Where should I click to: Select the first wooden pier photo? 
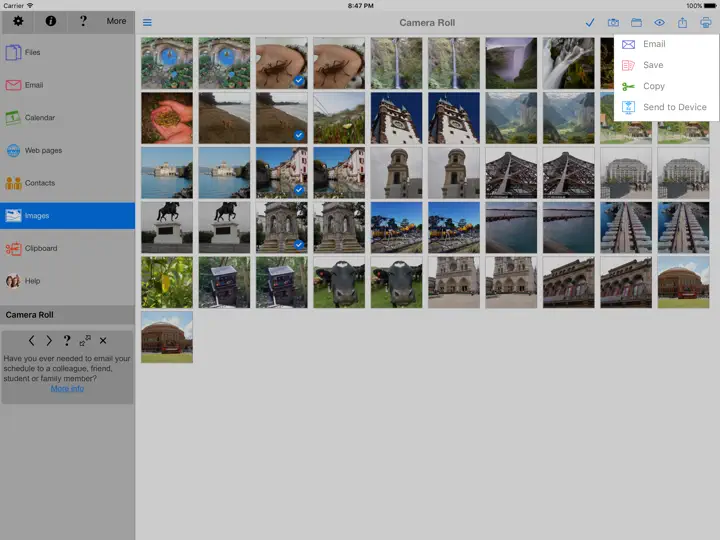(x=626, y=228)
